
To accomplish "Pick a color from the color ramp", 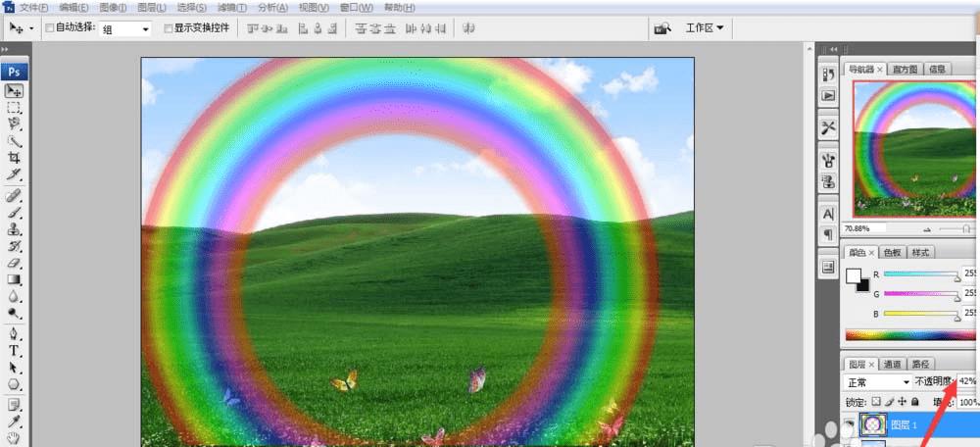I will click(x=912, y=335).
